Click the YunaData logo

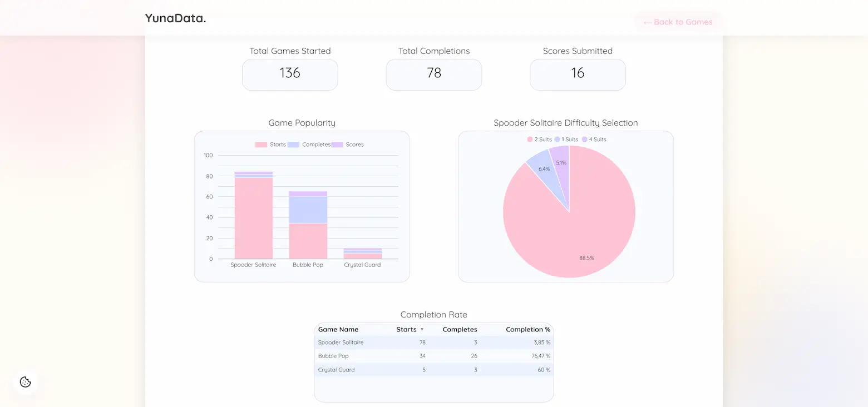pos(175,18)
